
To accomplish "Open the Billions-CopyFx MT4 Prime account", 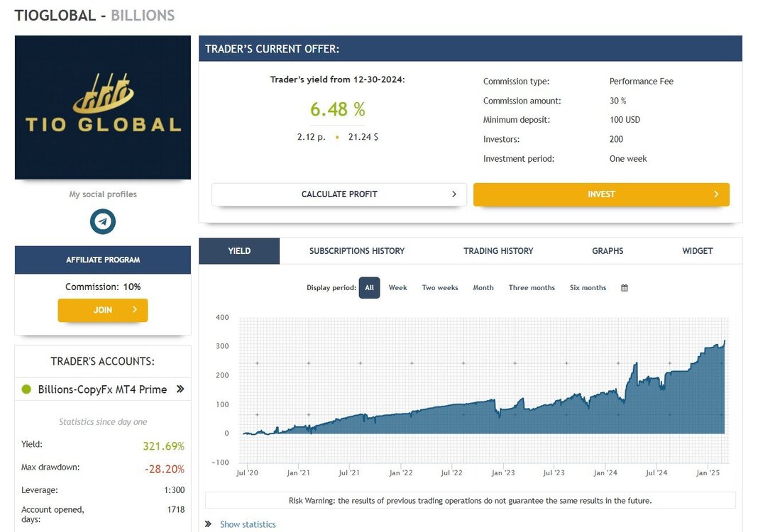I will point(102,389).
